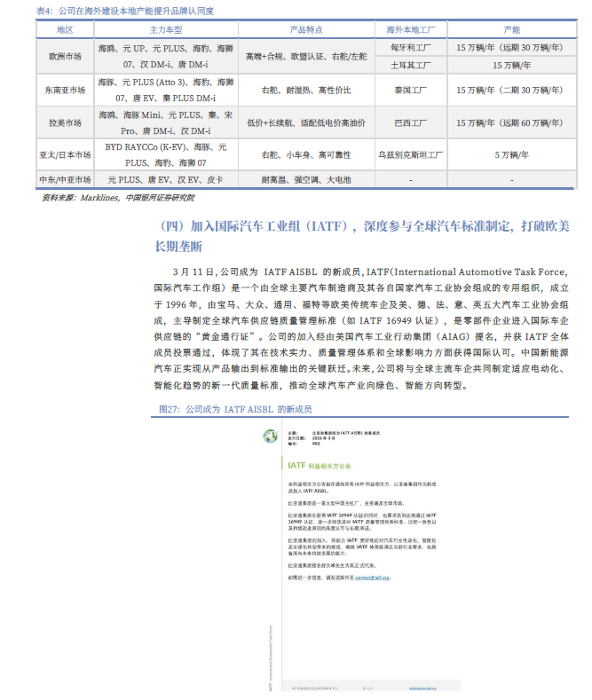
Task: Select the 主力车型 column header
Action: 166,30
